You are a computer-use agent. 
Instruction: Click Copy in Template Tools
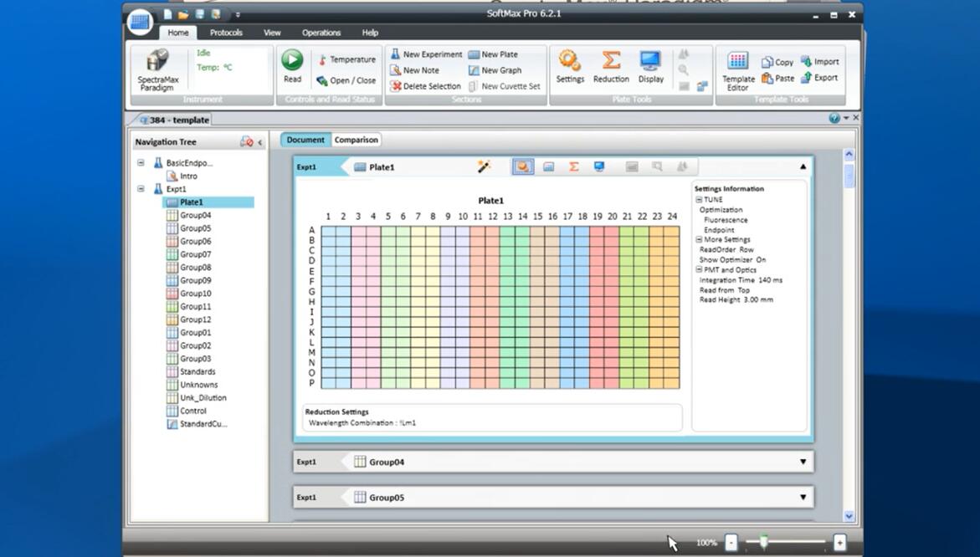(777, 62)
